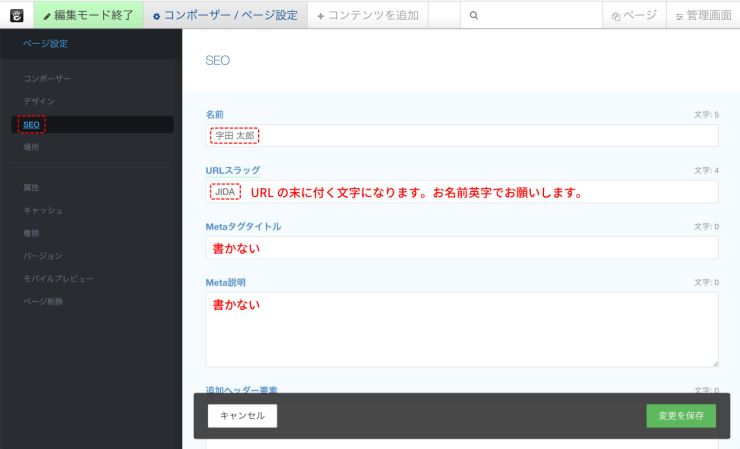Click the Meta説明 textarea resize handle
This screenshot has height=449, width=740.
[715, 363]
